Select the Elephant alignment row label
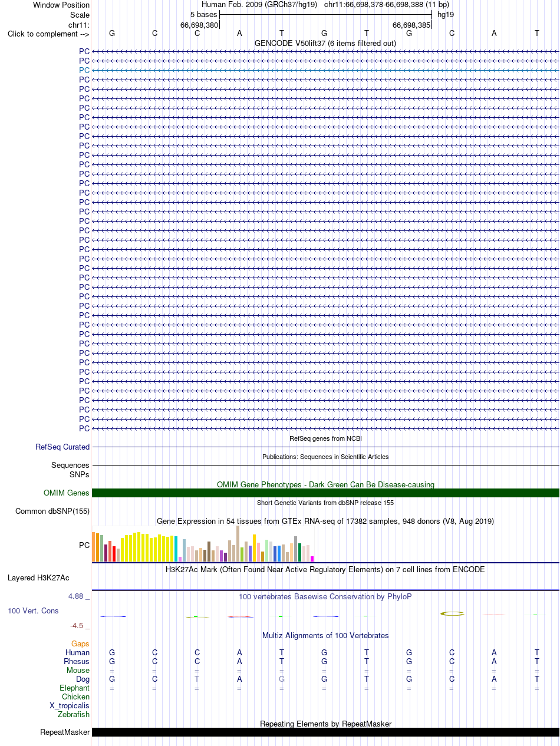 [75, 688]
